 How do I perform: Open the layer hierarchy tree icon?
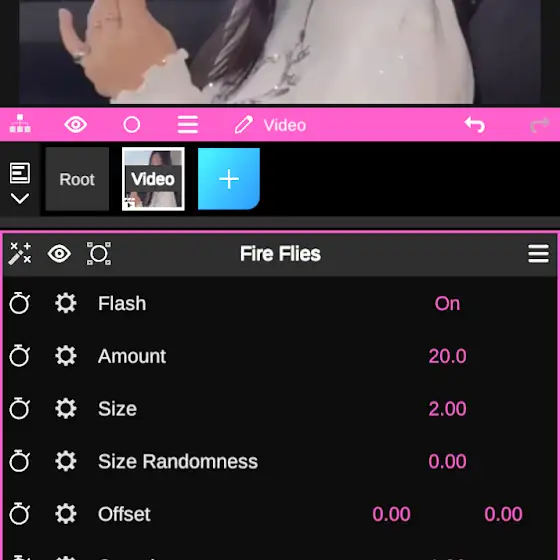point(20,124)
